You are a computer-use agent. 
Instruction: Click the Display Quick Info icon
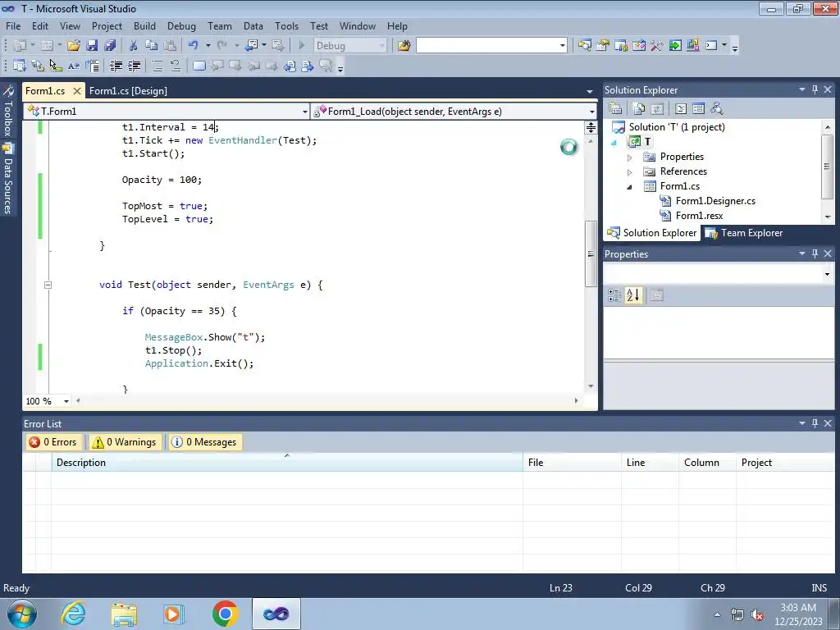pos(56,66)
